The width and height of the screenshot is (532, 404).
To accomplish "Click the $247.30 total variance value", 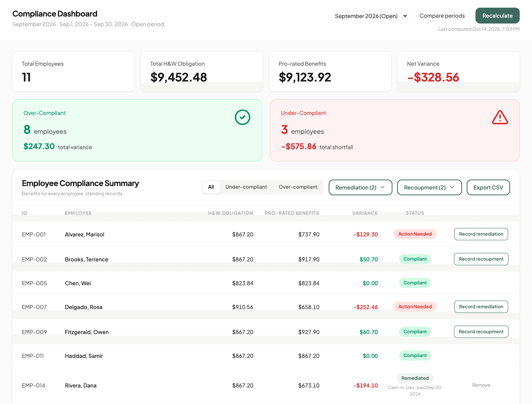I will point(39,146).
